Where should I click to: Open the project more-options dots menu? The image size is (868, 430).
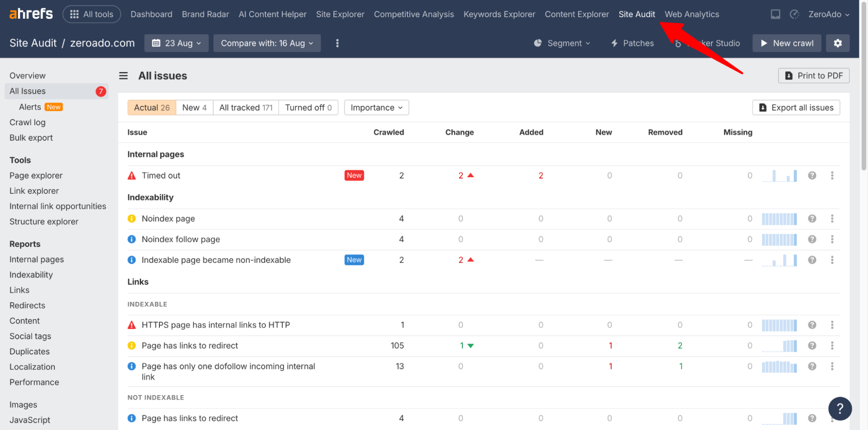click(337, 43)
